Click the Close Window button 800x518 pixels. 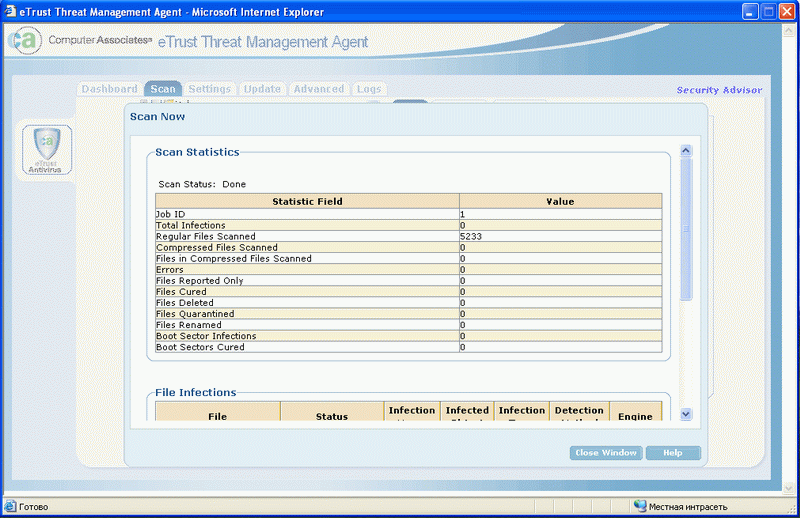pos(606,453)
